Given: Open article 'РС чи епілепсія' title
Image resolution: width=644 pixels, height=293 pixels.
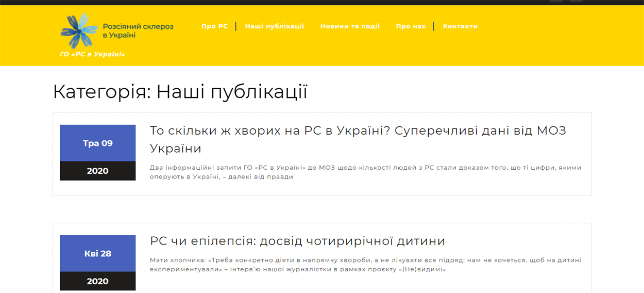Looking at the screenshot, I should (x=297, y=241).
